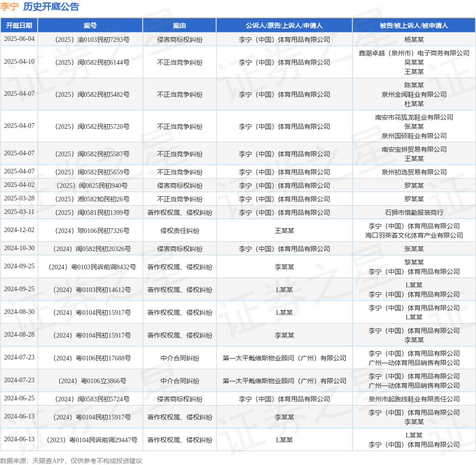Click the 数据来源 天眼查APP footer note

click(x=71, y=461)
